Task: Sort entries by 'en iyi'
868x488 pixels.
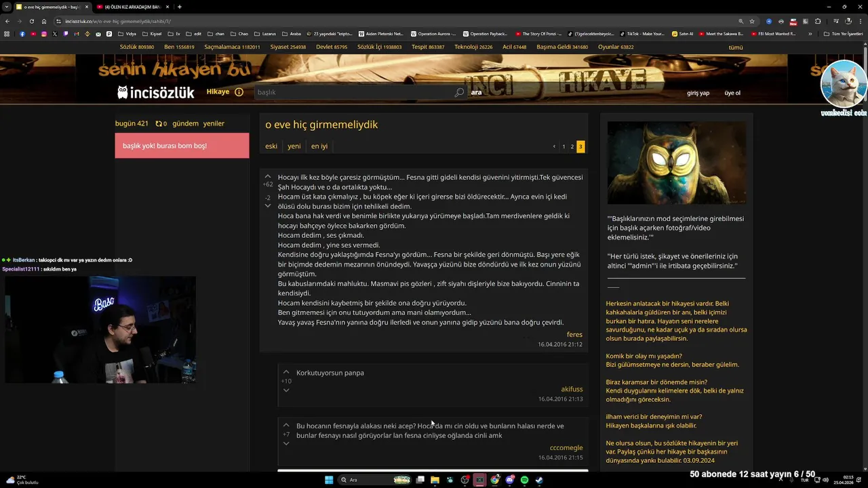Action: 319,146
